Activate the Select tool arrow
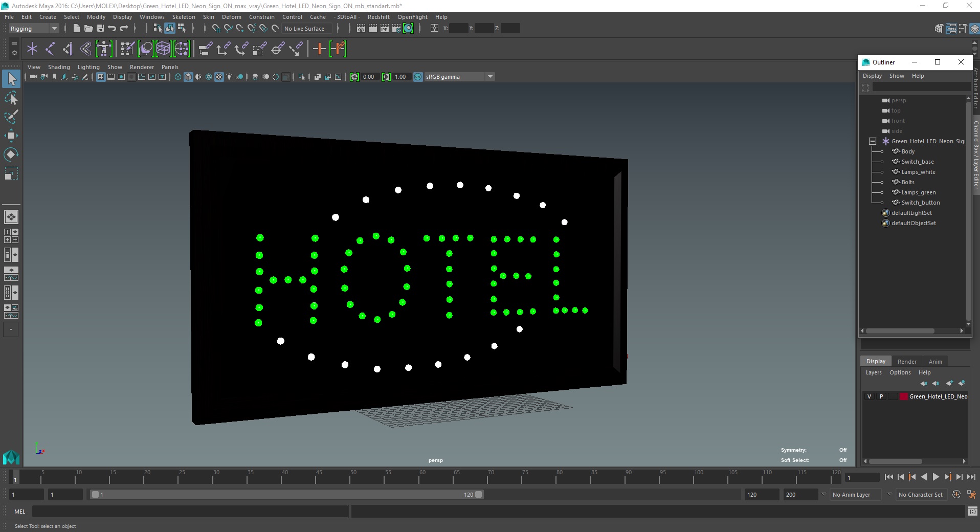Screen dimensions: 980x532 pyautogui.click(x=11, y=79)
